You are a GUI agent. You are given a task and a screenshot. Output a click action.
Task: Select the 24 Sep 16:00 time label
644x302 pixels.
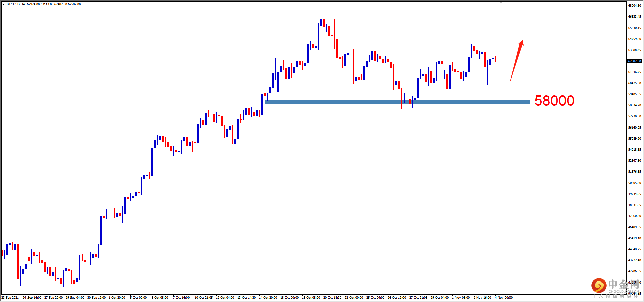(32, 298)
